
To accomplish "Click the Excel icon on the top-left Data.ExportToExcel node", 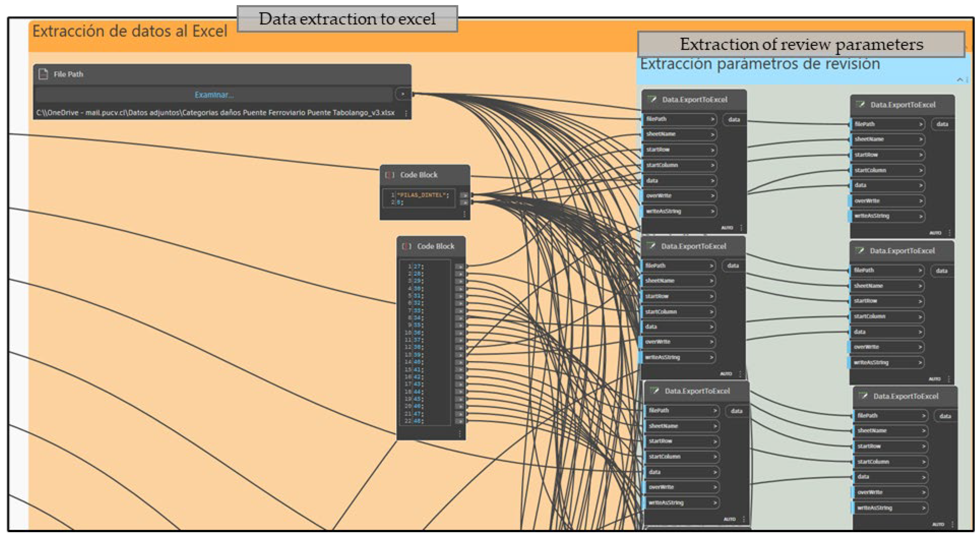I will tap(652, 99).
